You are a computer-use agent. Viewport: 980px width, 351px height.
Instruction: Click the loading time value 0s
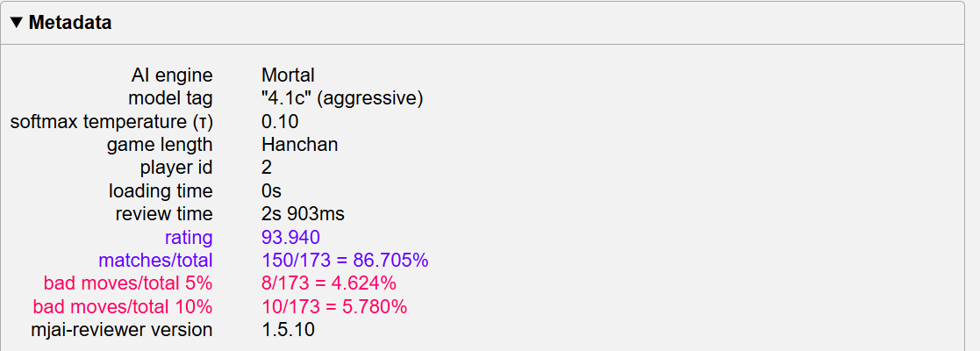tap(271, 191)
